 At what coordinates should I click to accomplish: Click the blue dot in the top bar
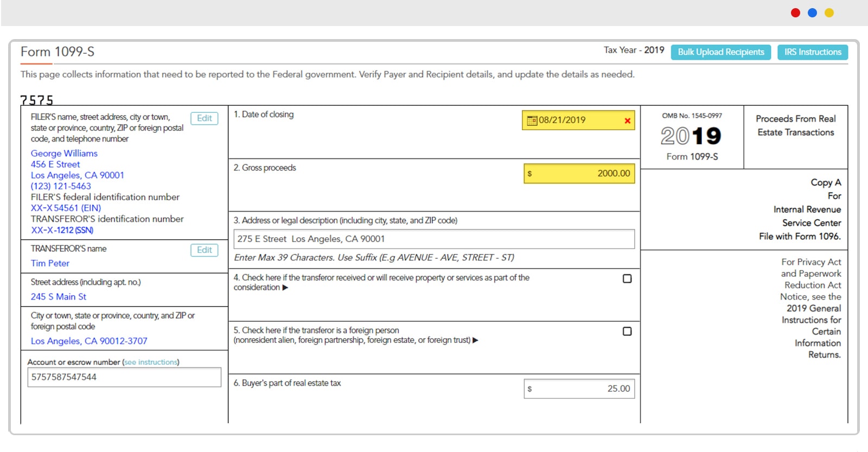812,13
